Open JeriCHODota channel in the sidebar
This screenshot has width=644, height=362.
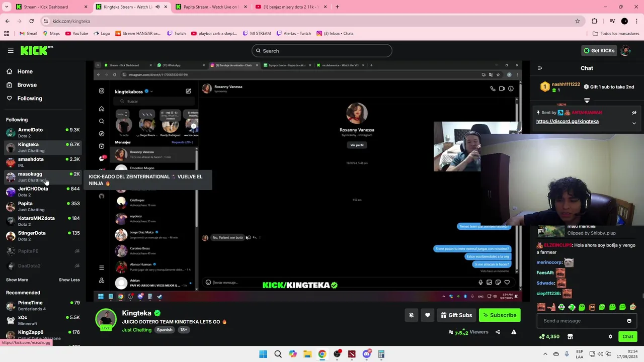[43, 192]
